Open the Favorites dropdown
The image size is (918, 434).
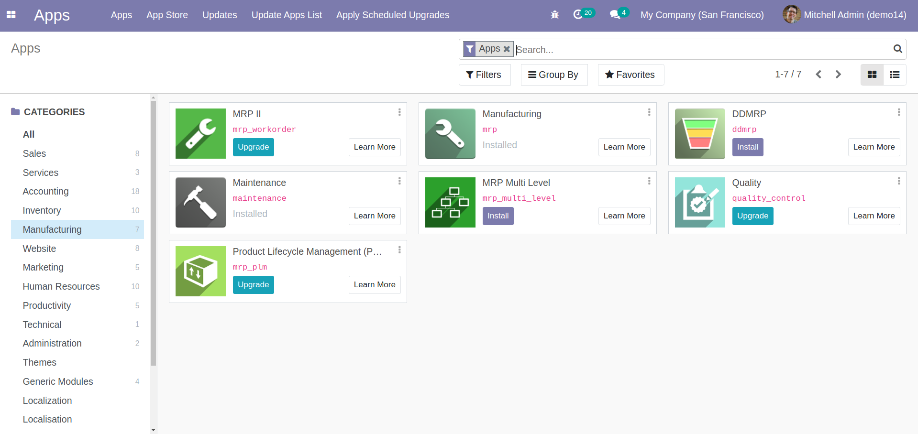coord(631,75)
